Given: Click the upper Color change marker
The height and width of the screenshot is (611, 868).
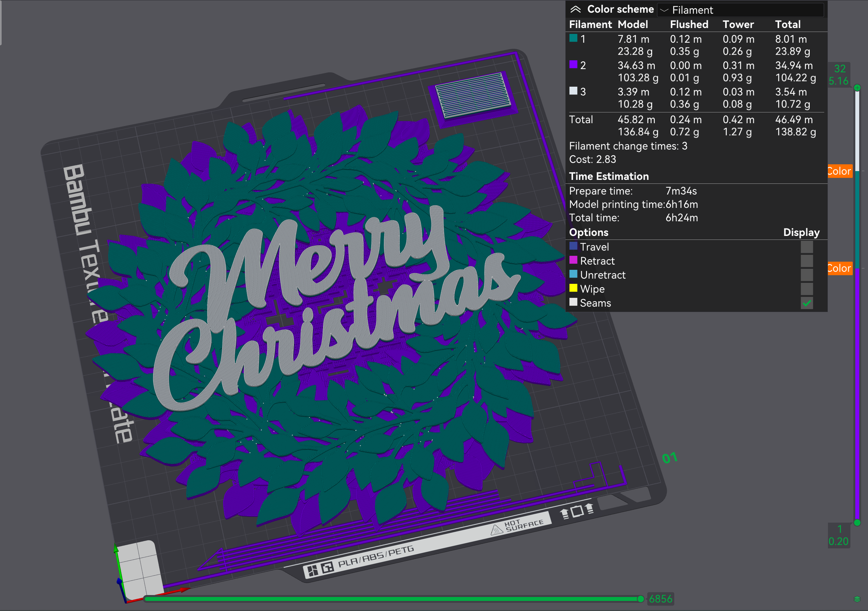Looking at the screenshot, I should click(839, 171).
